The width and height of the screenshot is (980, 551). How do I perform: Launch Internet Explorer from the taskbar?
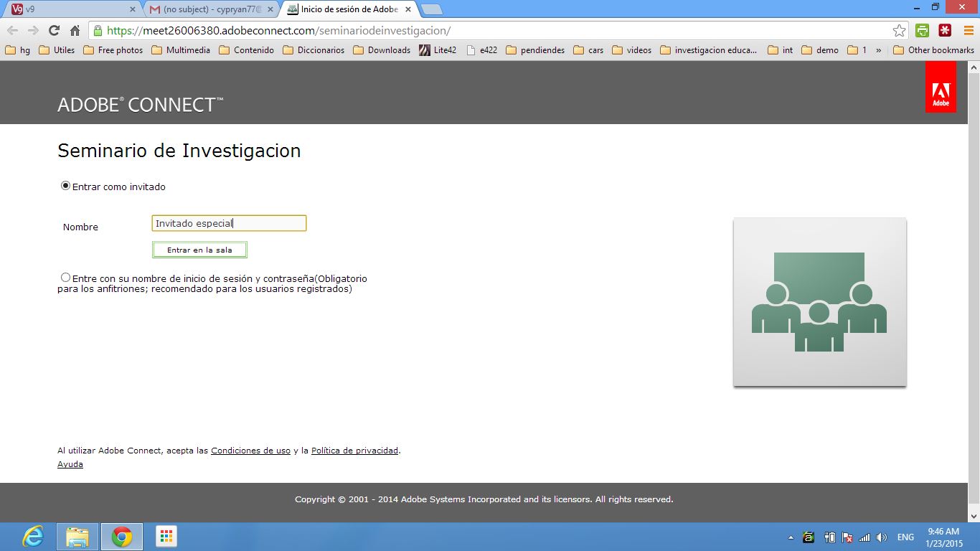pos(33,537)
